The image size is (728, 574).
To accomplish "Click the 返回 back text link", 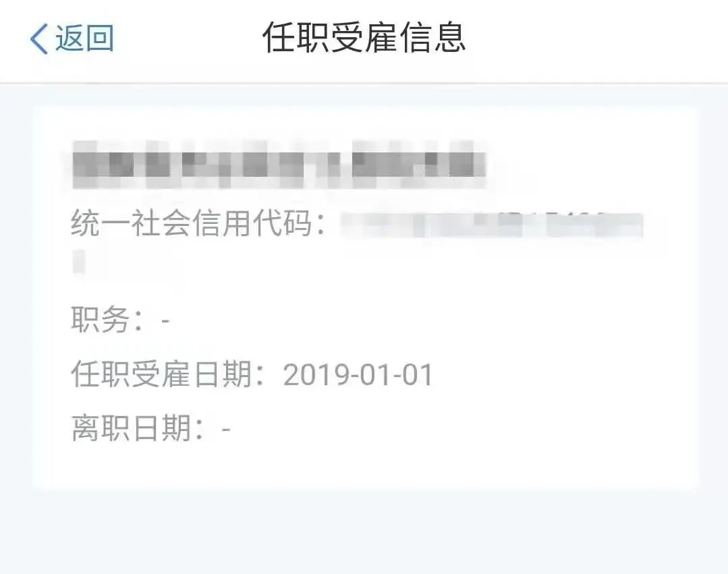I will pos(84,38).
